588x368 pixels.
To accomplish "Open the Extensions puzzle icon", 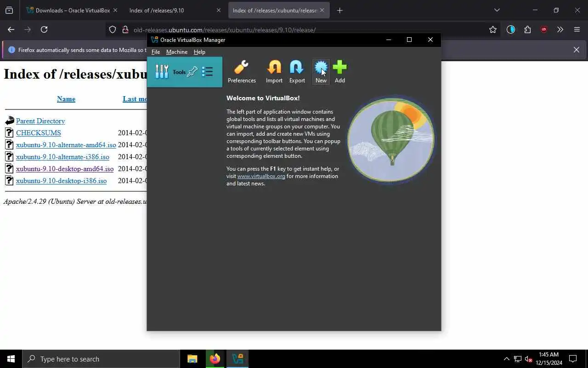I will point(527,29).
